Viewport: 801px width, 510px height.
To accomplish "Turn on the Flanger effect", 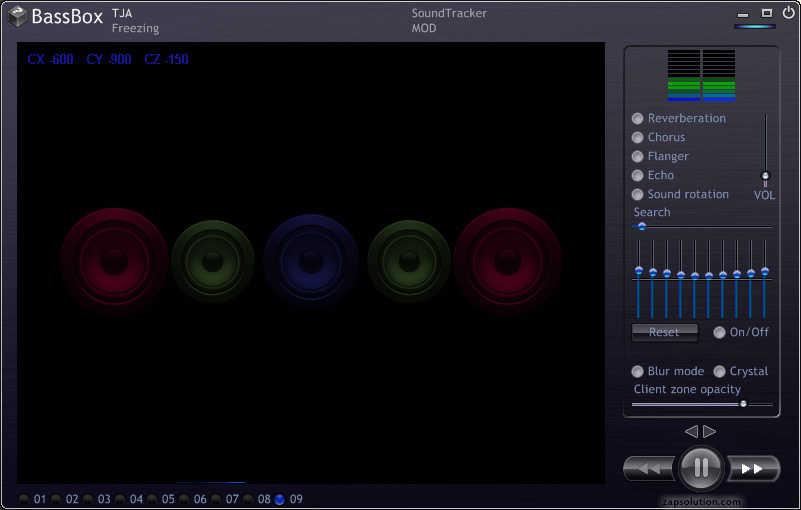I will (638, 156).
